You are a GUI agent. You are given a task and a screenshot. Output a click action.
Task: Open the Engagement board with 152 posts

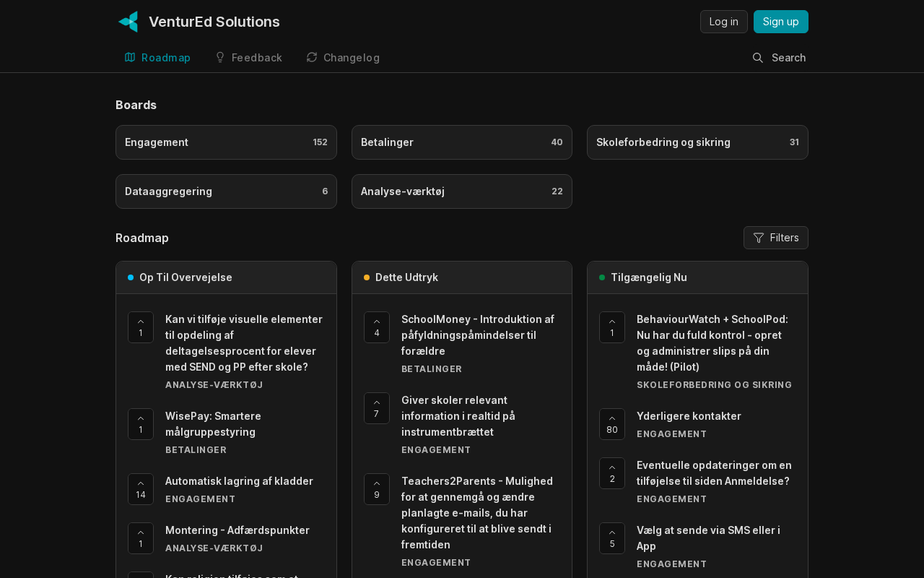226,142
